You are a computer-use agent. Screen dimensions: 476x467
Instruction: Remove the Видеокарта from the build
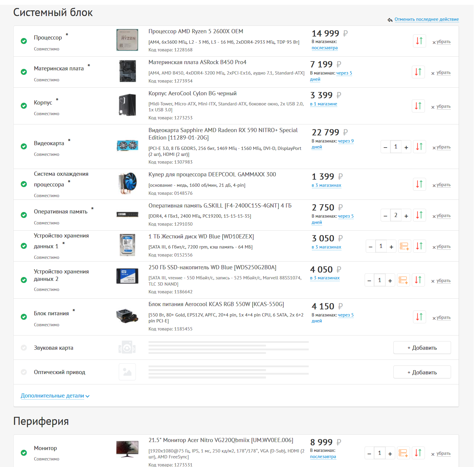click(x=442, y=147)
